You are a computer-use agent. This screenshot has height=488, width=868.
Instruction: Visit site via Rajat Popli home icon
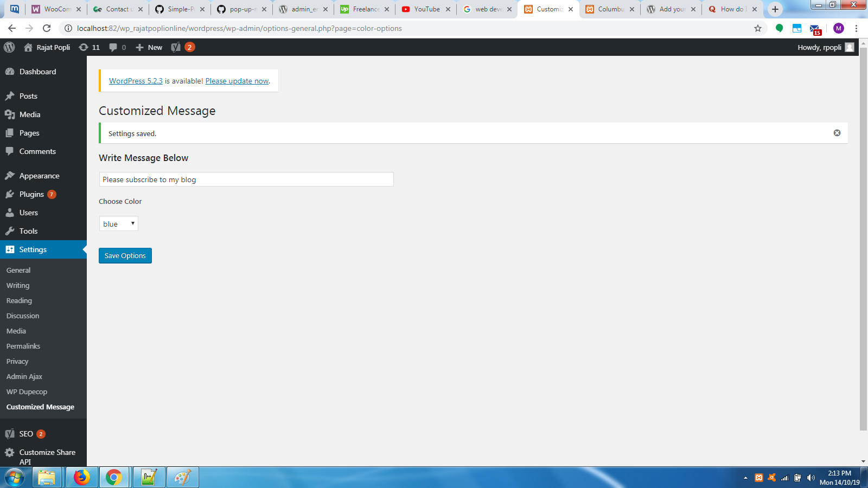[x=28, y=47]
